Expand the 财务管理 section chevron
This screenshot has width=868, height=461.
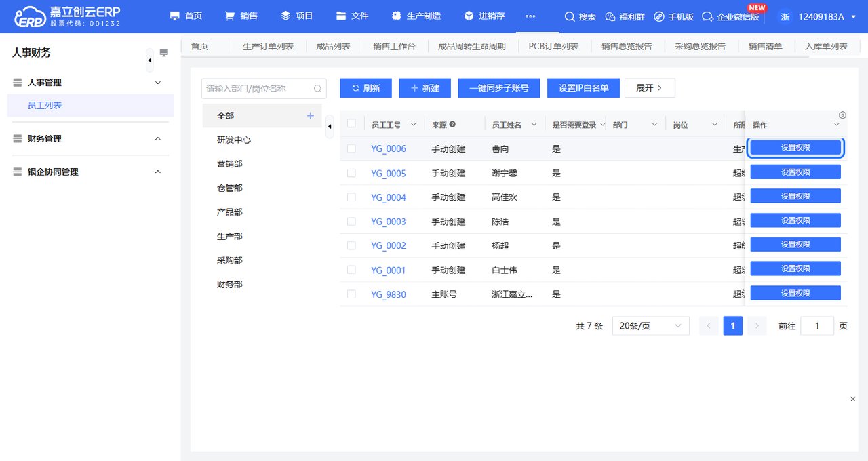coord(158,138)
